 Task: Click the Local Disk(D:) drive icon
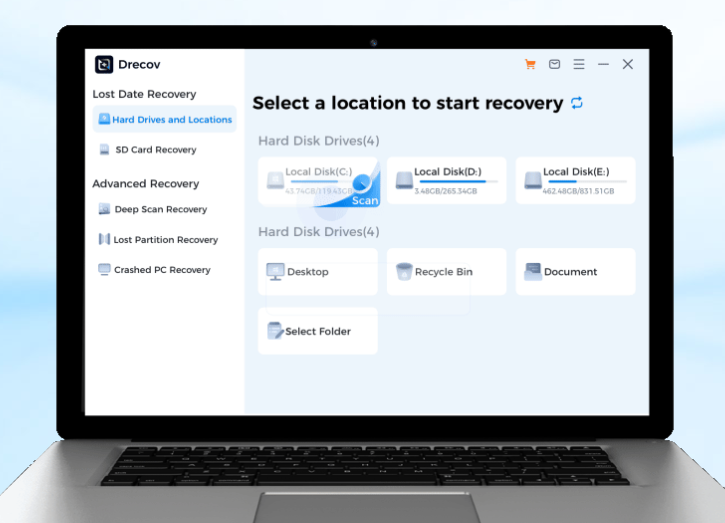(404, 180)
